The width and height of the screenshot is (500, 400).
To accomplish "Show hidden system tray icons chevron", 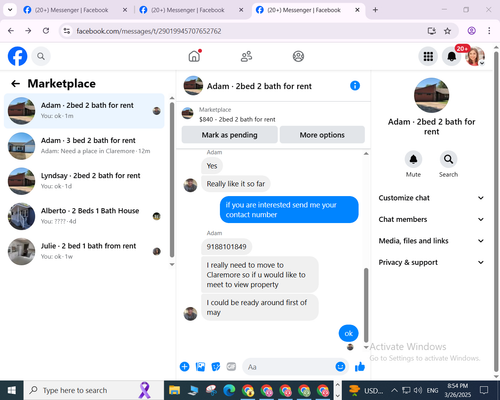I will click(x=394, y=390).
